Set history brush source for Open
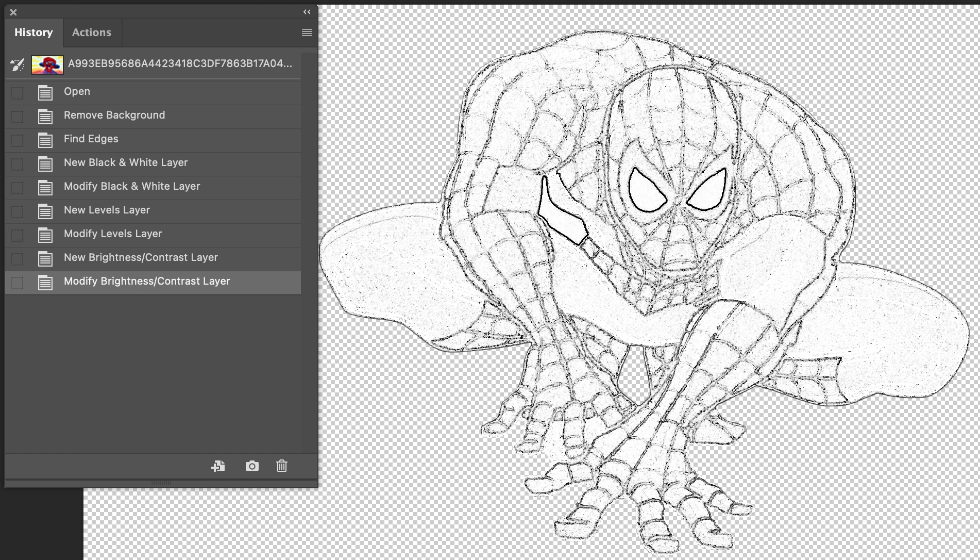This screenshot has width=980, height=560. pyautogui.click(x=17, y=93)
